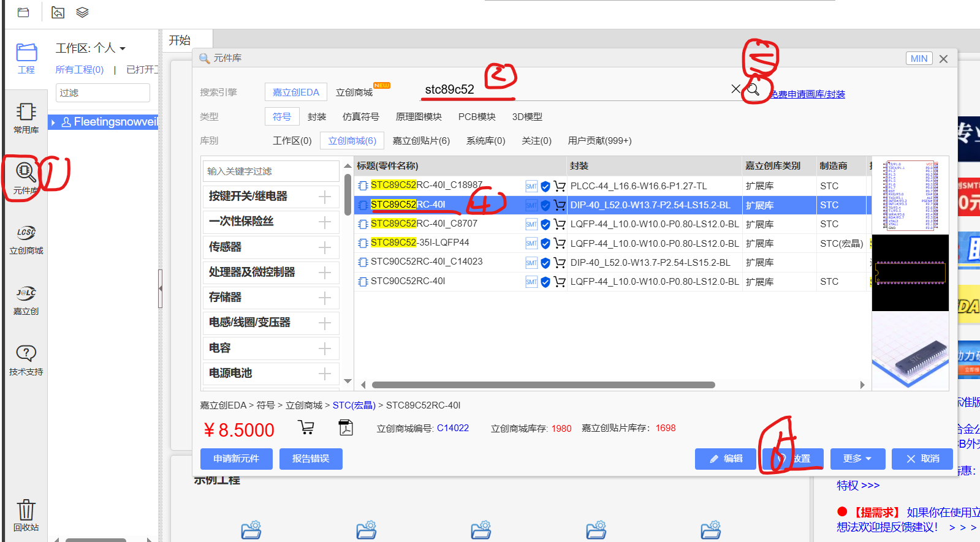980x542 pixels.
Task: Open the 嘉立创 JLC sidebar icon
Action: (26, 300)
